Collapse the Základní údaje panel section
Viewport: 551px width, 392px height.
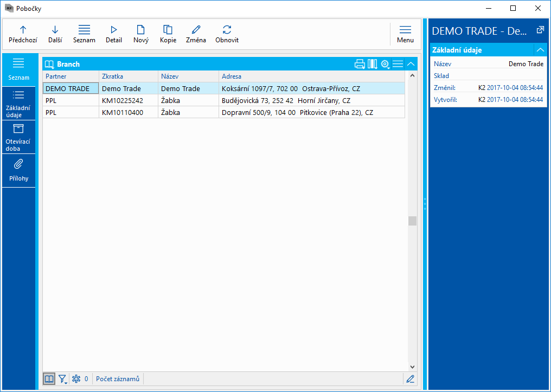click(540, 50)
